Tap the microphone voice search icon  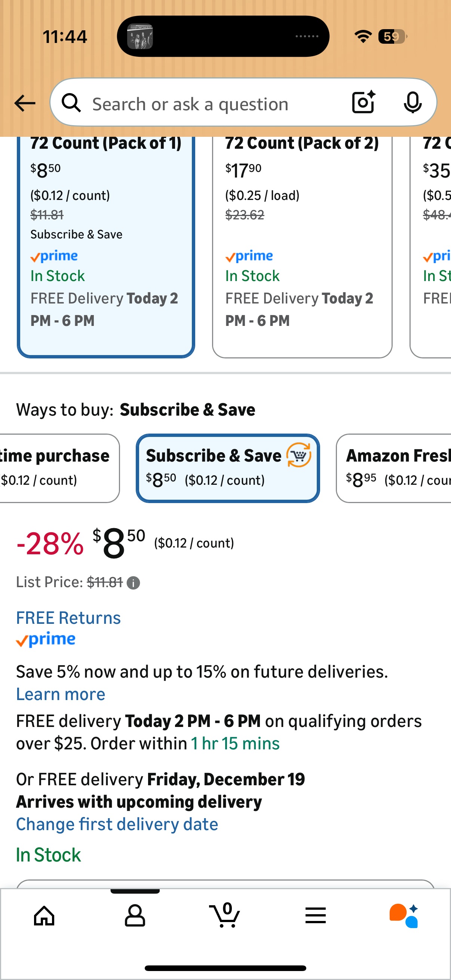coord(412,102)
